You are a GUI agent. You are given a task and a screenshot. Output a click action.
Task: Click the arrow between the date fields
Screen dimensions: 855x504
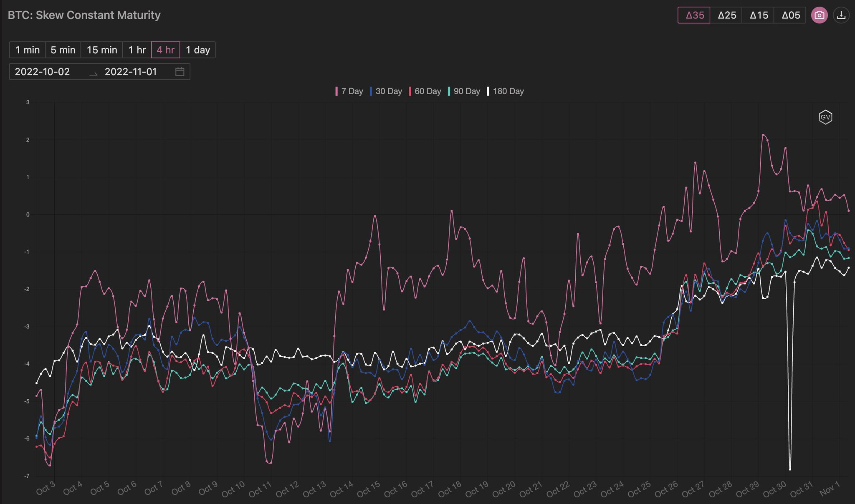tap(93, 73)
